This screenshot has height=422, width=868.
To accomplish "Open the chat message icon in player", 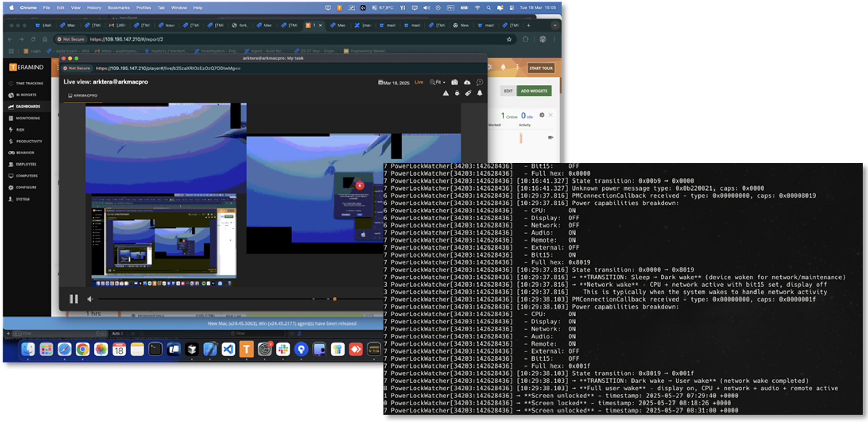I will click(x=479, y=82).
